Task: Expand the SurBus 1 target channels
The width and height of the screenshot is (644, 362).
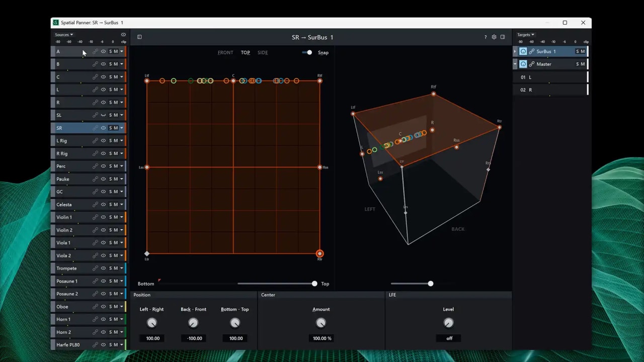Action: (515, 51)
